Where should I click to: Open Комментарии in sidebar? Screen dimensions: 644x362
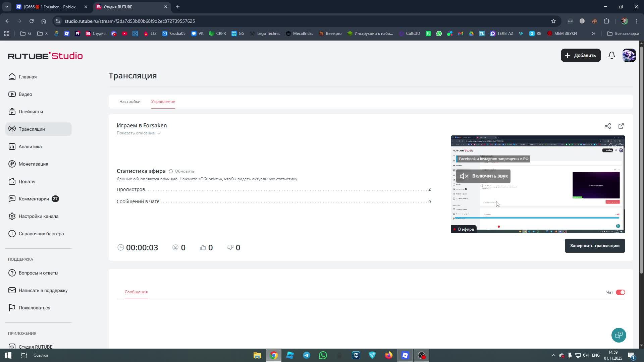coord(38,199)
